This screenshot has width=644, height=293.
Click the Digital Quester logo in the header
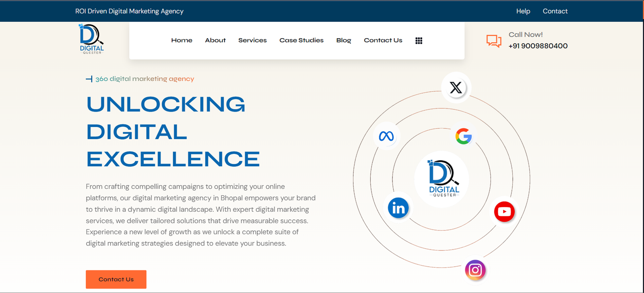tap(91, 39)
